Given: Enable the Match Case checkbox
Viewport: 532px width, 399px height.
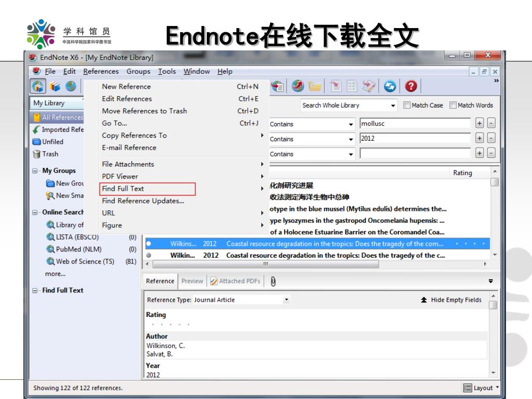Looking at the screenshot, I should point(406,105).
